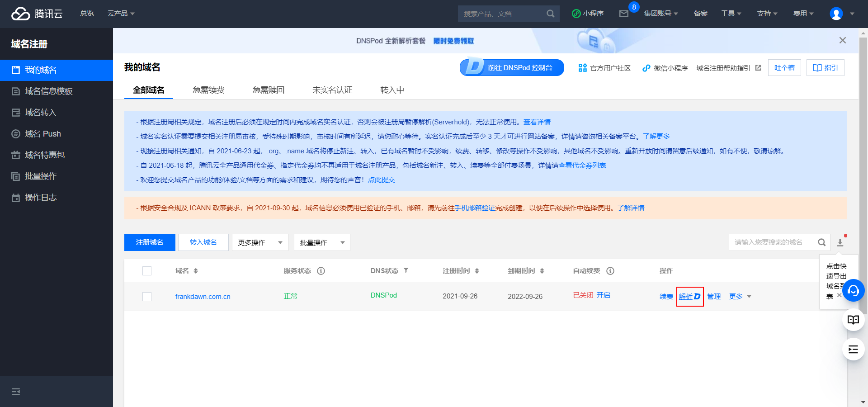This screenshot has width=868, height=407.
Task: Switch to 转入中 tab
Action: tap(392, 90)
